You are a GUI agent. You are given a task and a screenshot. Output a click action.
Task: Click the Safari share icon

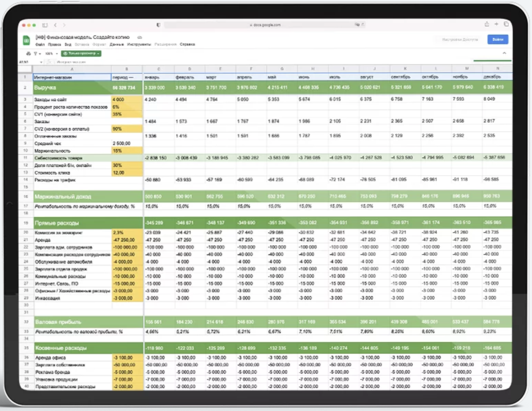[x=487, y=24]
